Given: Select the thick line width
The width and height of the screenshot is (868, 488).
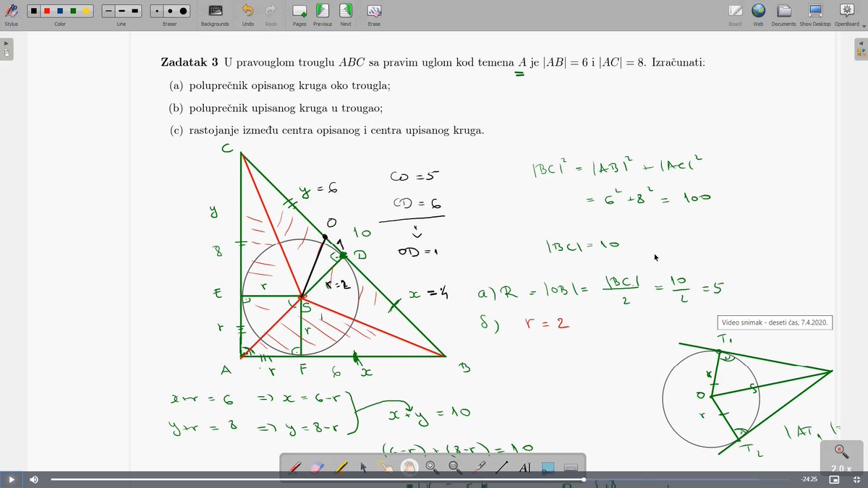Looking at the screenshot, I should (x=134, y=12).
